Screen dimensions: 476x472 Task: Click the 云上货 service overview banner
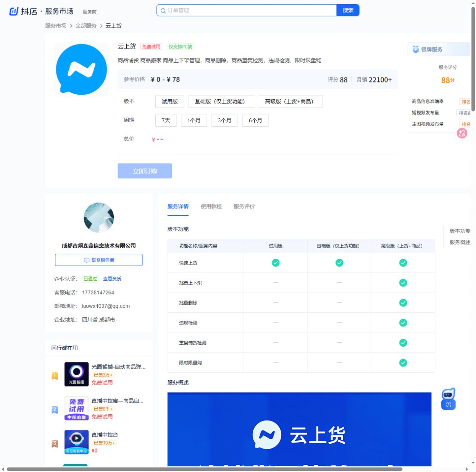(x=299, y=429)
